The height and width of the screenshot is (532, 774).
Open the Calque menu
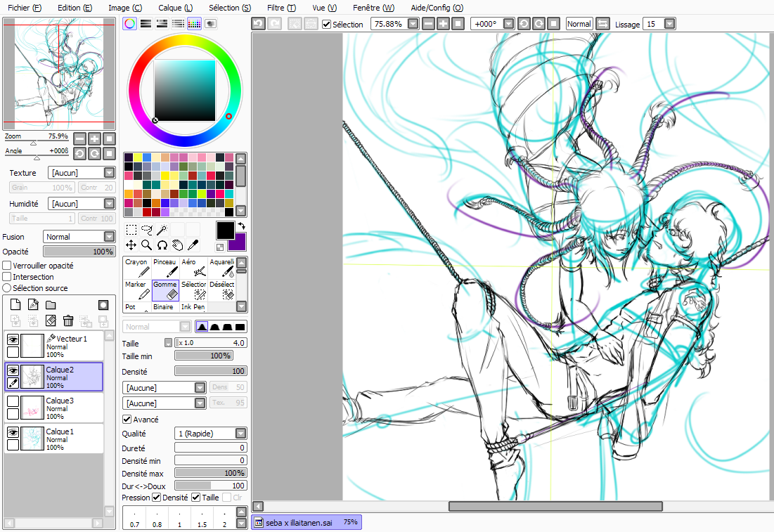176,8
